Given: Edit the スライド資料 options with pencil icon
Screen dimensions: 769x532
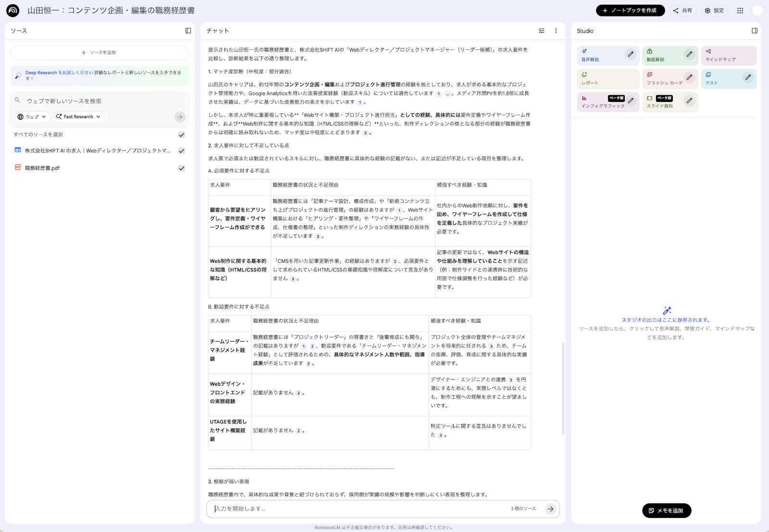Looking at the screenshot, I should [x=690, y=101].
